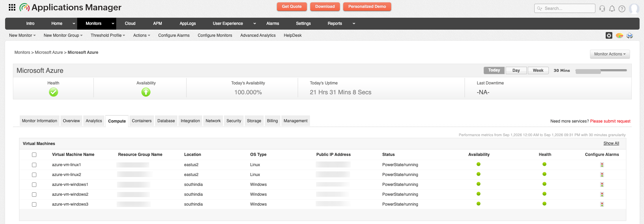
Task: Click the search magnifier icon
Action: (539, 9)
